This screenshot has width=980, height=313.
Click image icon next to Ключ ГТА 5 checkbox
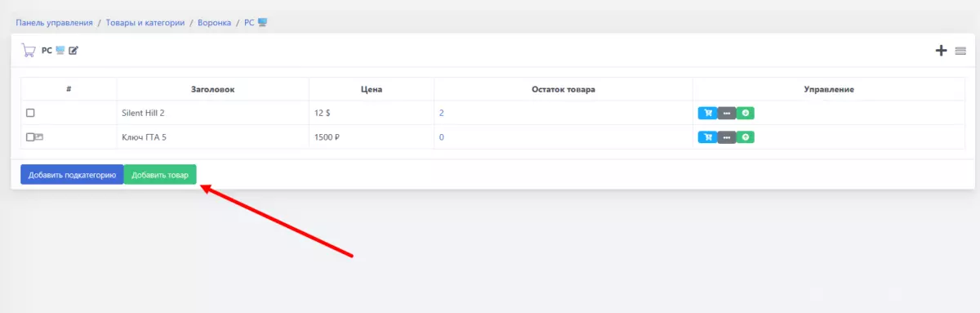(39, 137)
